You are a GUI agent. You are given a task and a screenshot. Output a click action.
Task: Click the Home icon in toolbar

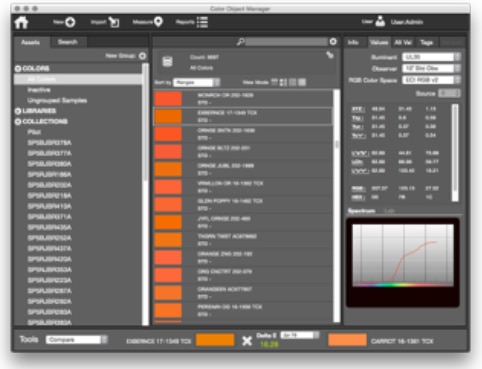(21, 22)
